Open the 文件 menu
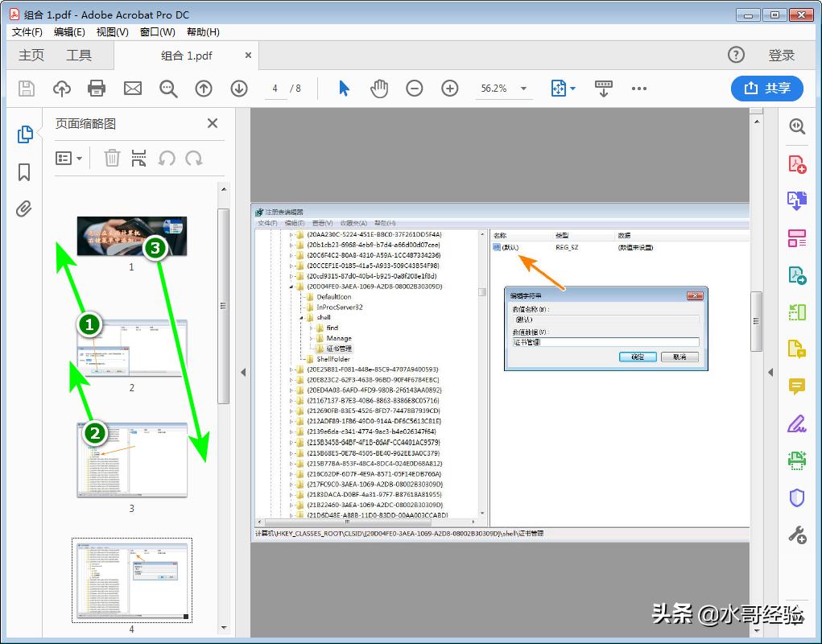This screenshot has height=644, width=822. point(26,32)
